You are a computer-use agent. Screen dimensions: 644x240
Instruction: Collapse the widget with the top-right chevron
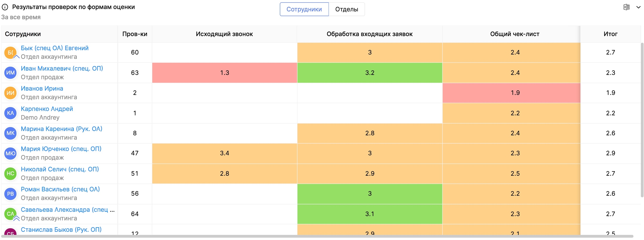coord(638,7)
